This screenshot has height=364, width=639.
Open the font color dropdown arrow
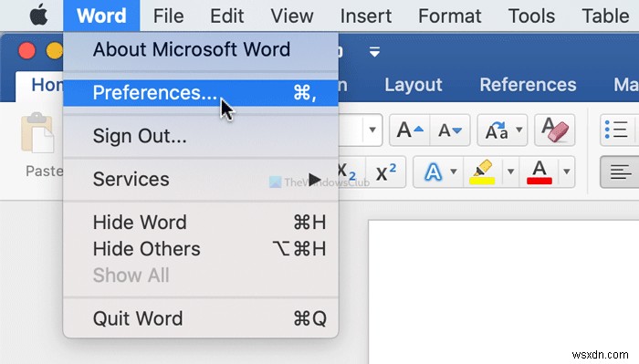pyautogui.click(x=567, y=172)
